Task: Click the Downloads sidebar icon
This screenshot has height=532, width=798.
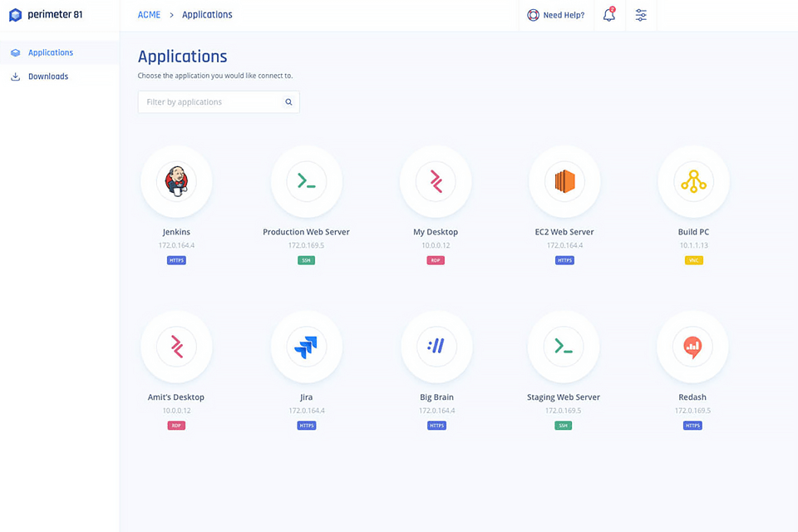Action: tap(15, 76)
